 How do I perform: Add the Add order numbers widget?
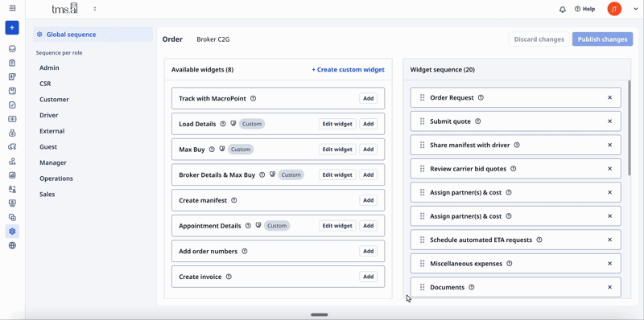[369, 251]
